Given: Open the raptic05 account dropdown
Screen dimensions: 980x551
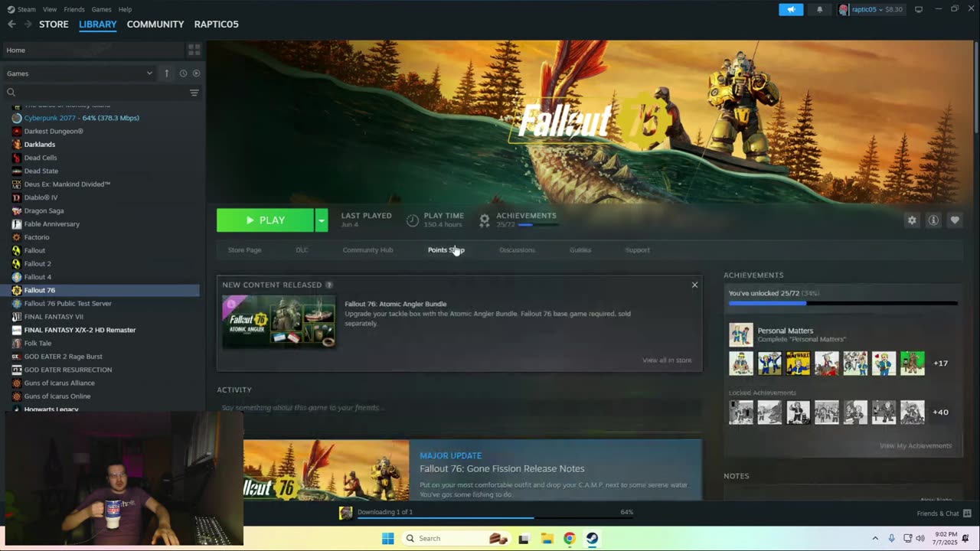Looking at the screenshot, I should click(871, 9).
